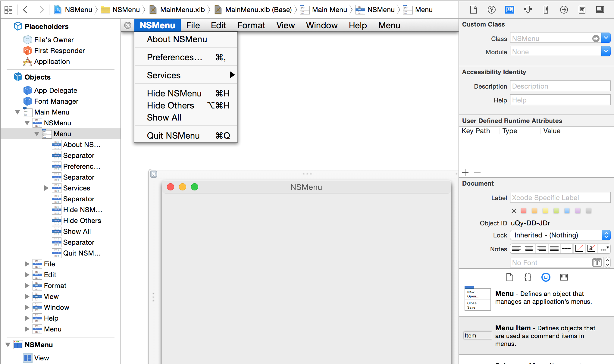Collapse the Main Menu tree node
Image resolution: width=614 pixels, height=364 pixels.
tap(17, 112)
